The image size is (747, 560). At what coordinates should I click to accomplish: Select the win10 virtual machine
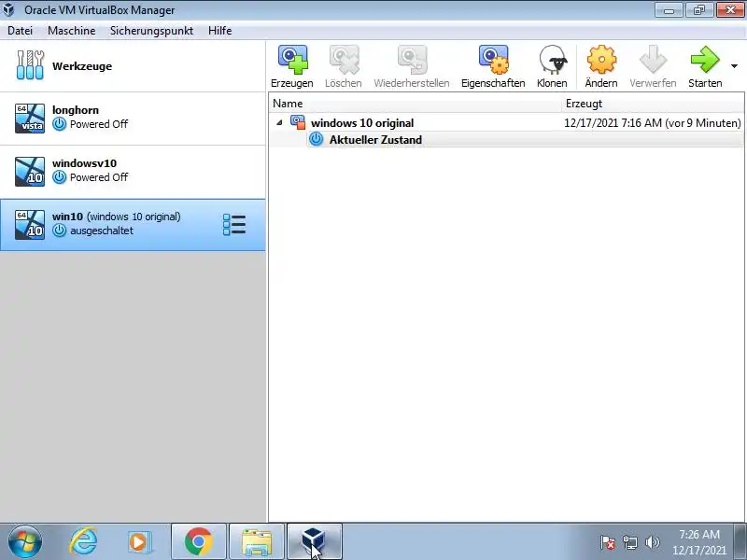click(x=133, y=225)
